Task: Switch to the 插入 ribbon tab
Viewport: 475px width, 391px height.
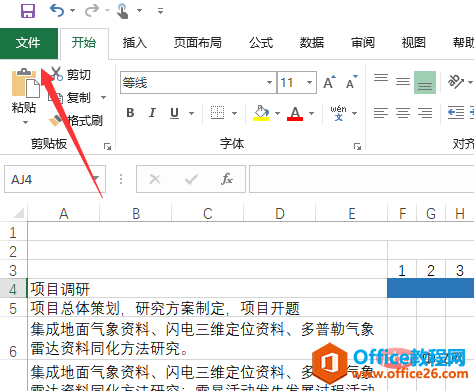Action: point(135,43)
